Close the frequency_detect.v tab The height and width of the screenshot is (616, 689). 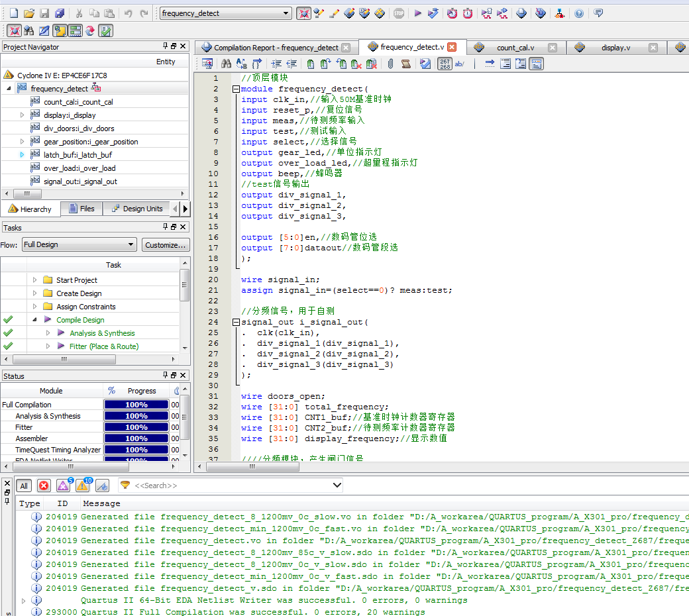click(452, 47)
